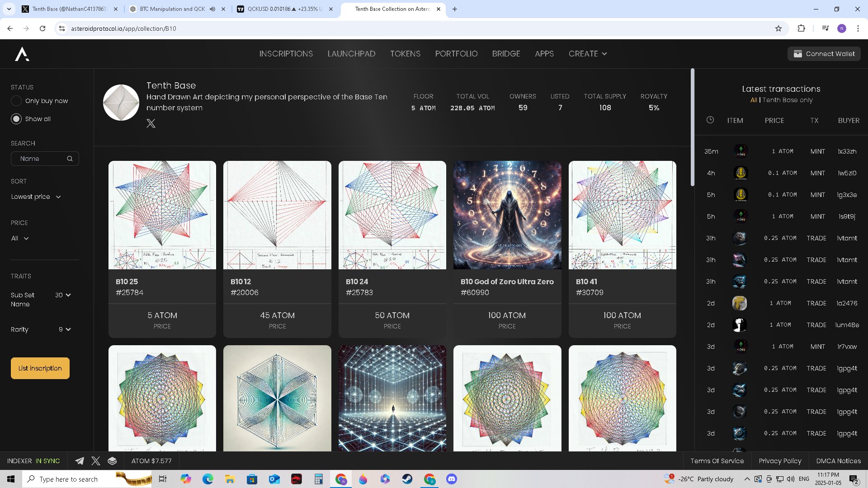The height and width of the screenshot is (488, 868).
Task: Click the Connect Wallet button
Action: pos(824,54)
